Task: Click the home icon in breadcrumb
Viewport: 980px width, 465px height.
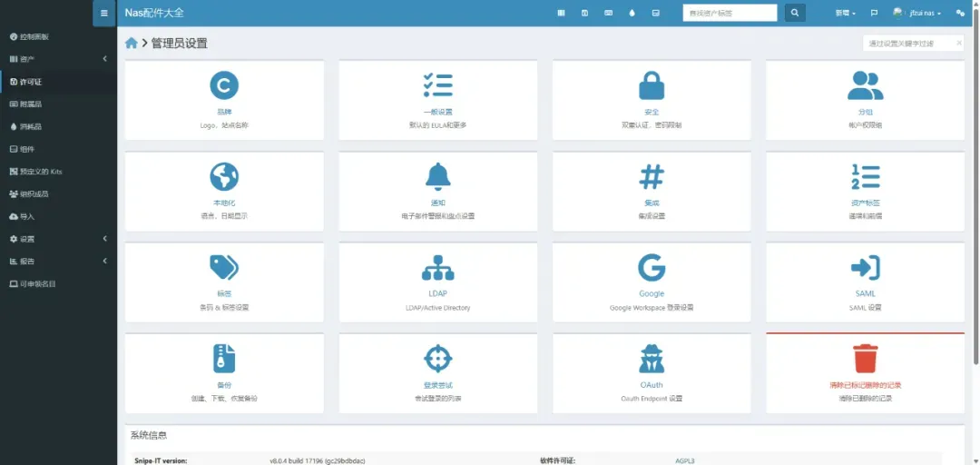Action: tap(132, 43)
